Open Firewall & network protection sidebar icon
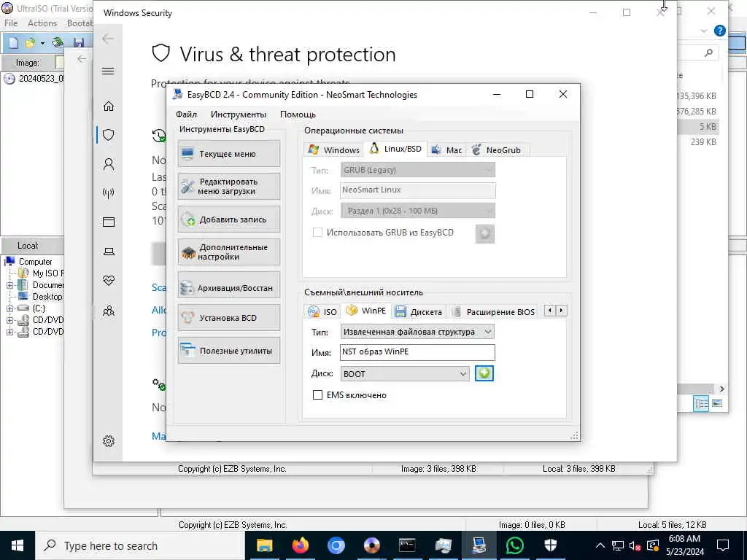 coord(109,192)
